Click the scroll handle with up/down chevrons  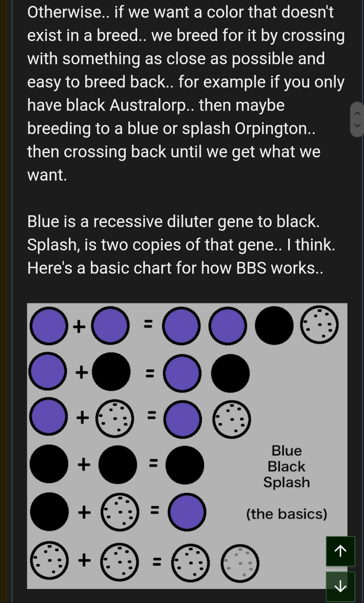357,120
